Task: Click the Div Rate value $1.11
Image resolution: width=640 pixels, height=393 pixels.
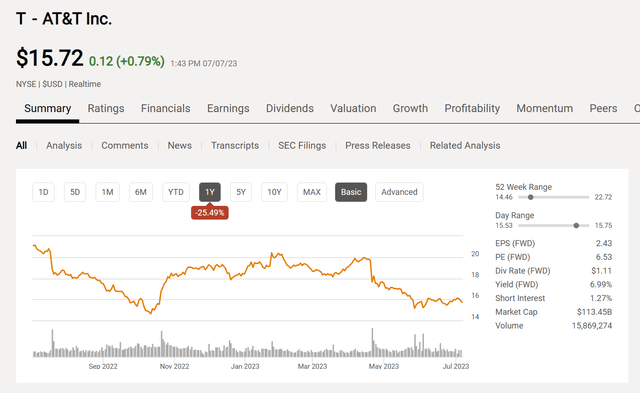Action: point(602,271)
